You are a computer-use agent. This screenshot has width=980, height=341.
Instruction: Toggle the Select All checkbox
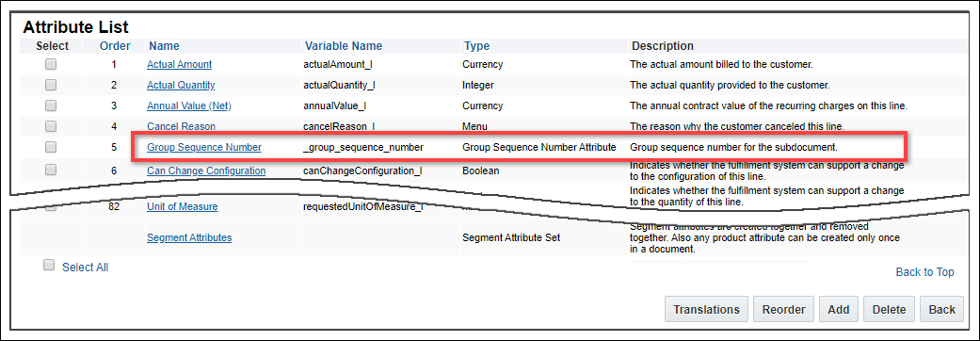49,266
